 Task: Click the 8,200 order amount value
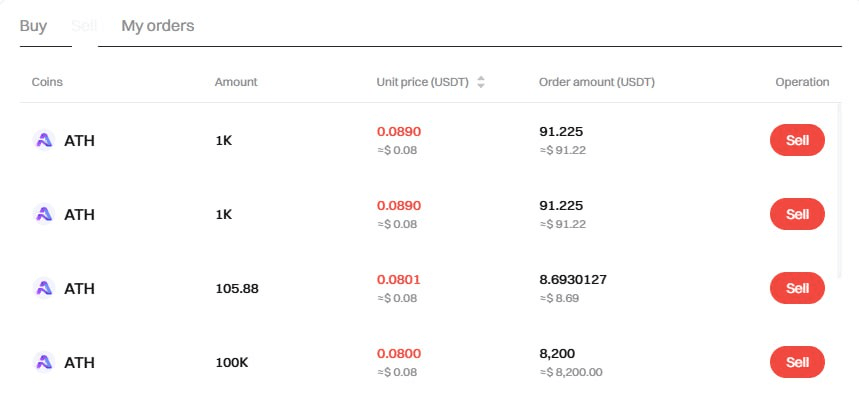point(557,354)
